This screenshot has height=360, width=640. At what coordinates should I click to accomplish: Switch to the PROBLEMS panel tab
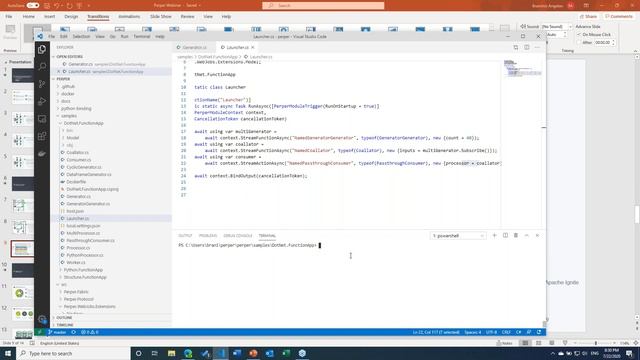208,236
